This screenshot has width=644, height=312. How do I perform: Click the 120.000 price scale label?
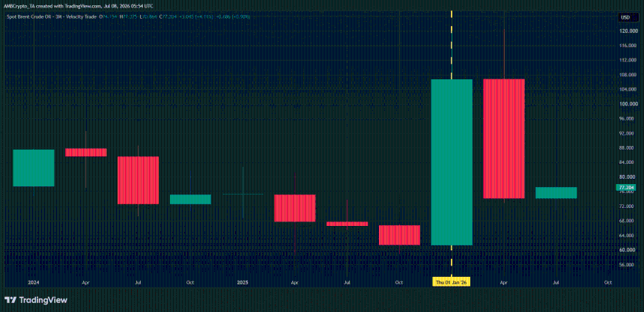coord(627,31)
